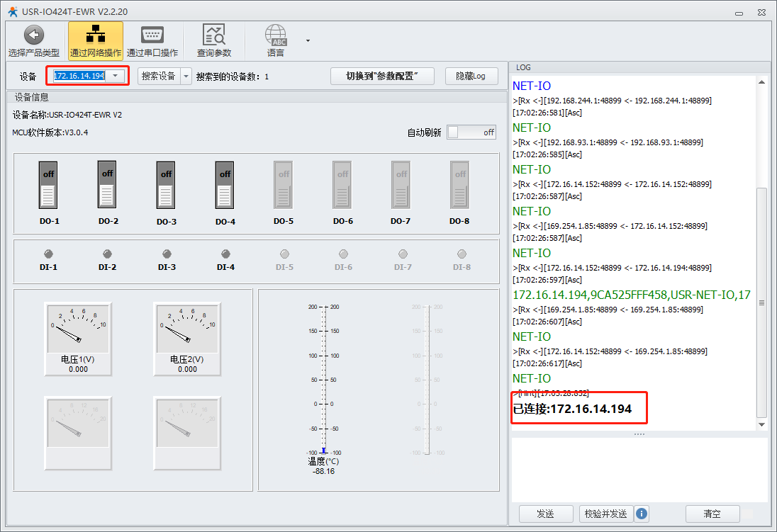Click the info icon beside verify-and-send
777x532 pixels.
tap(641, 514)
